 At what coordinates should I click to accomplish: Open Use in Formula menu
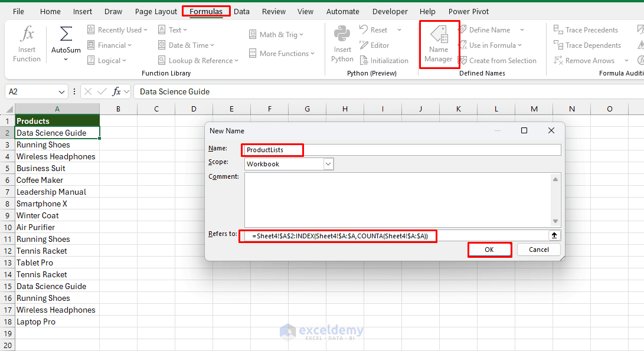pyautogui.click(x=491, y=45)
